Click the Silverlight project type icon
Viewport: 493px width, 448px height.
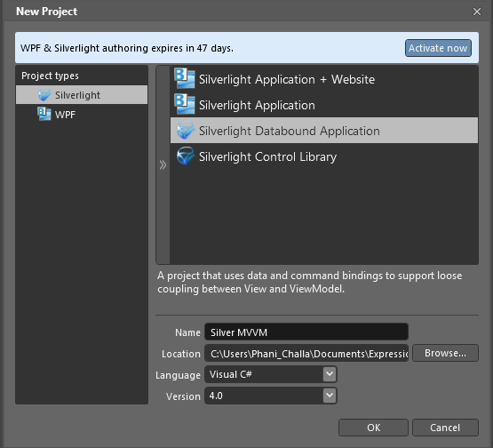[44, 95]
